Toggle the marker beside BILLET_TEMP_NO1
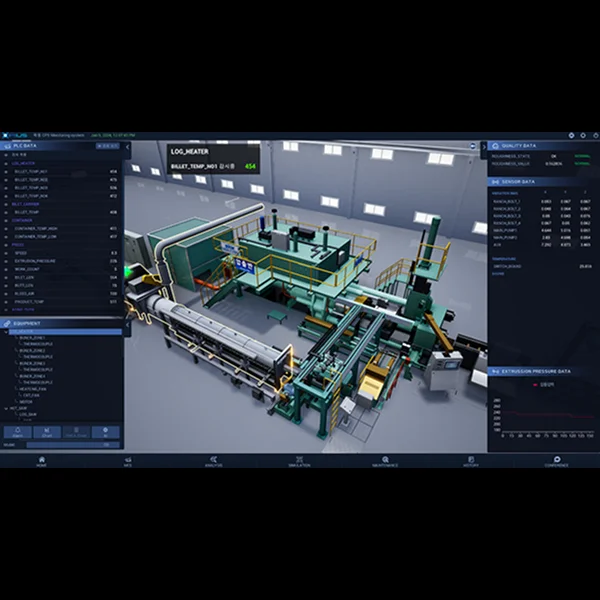The image size is (600, 600). [x=6, y=172]
